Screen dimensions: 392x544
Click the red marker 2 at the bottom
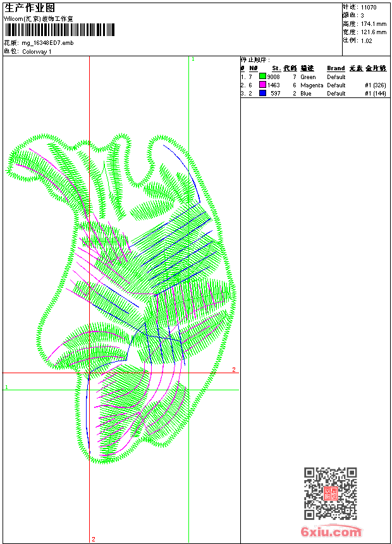click(94, 539)
